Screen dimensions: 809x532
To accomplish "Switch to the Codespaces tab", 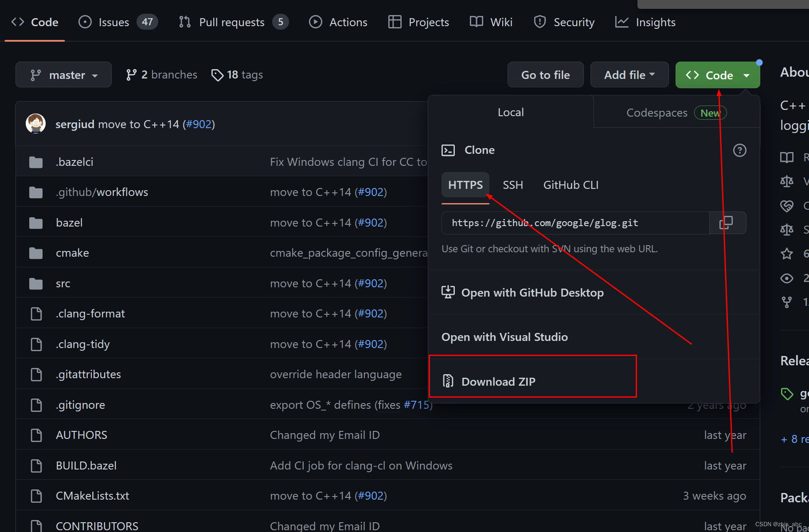I will [x=676, y=113].
